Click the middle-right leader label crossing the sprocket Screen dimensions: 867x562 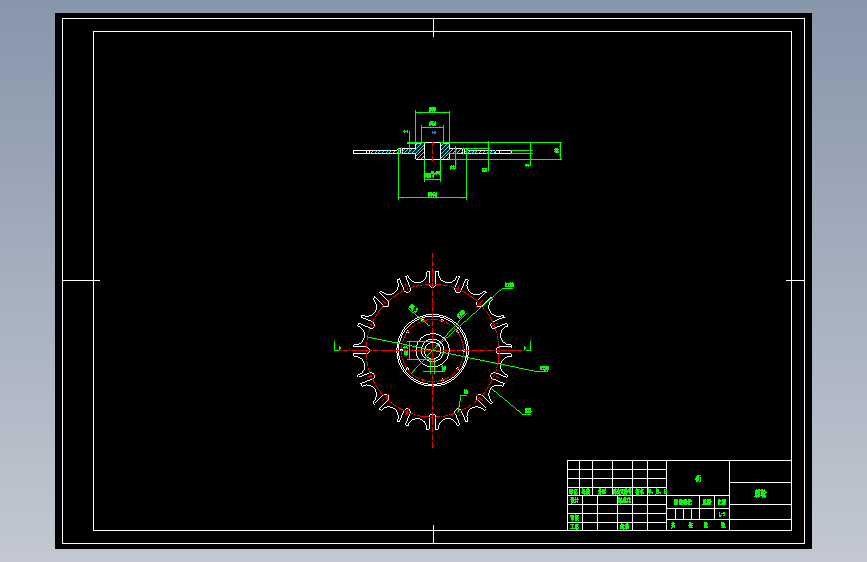click(544, 368)
